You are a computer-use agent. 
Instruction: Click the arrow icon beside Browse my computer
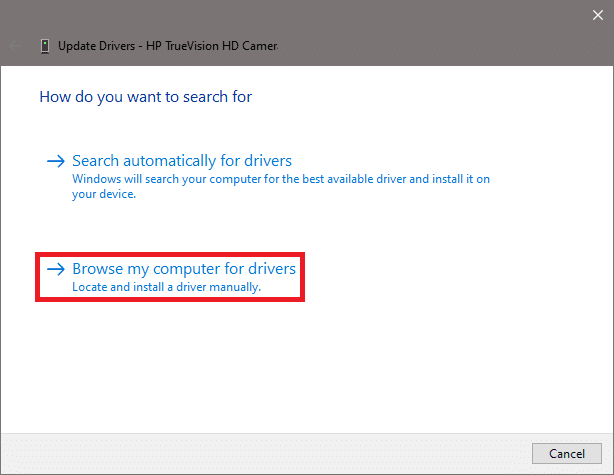(56, 269)
